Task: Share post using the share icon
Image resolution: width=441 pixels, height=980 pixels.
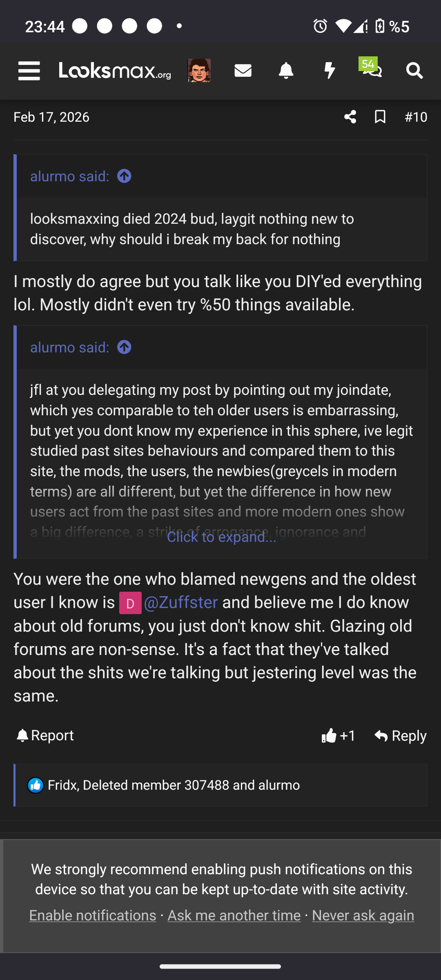Action: point(350,117)
